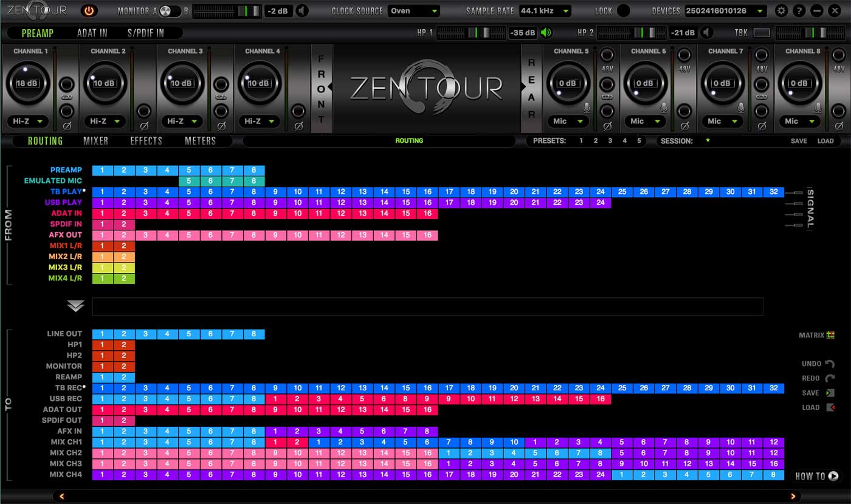Click the HP 1 headphone level slider
The image size is (851, 504).
click(x=472, y=33)
